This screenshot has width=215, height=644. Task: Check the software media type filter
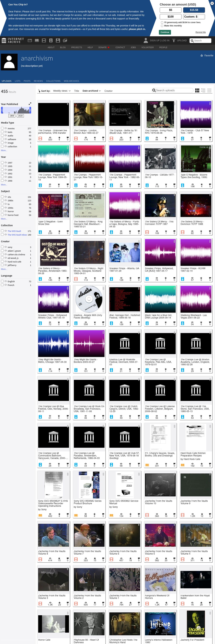tap(2, 139)
